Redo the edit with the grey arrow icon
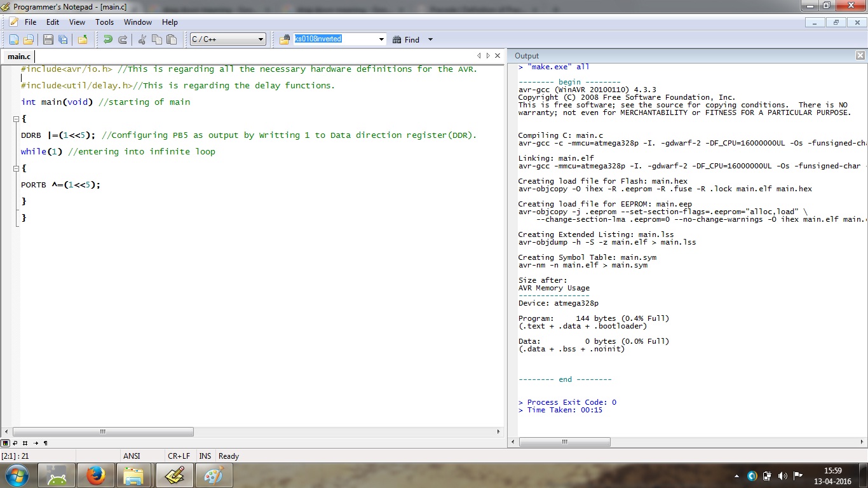The width and height of the screenshot is (868, 488). click(123, 39)
